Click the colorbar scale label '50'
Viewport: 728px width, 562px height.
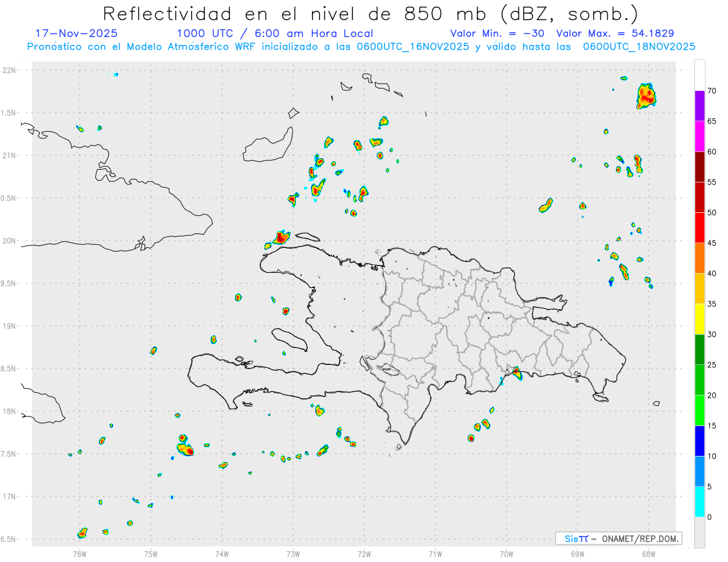coord(712,213)
